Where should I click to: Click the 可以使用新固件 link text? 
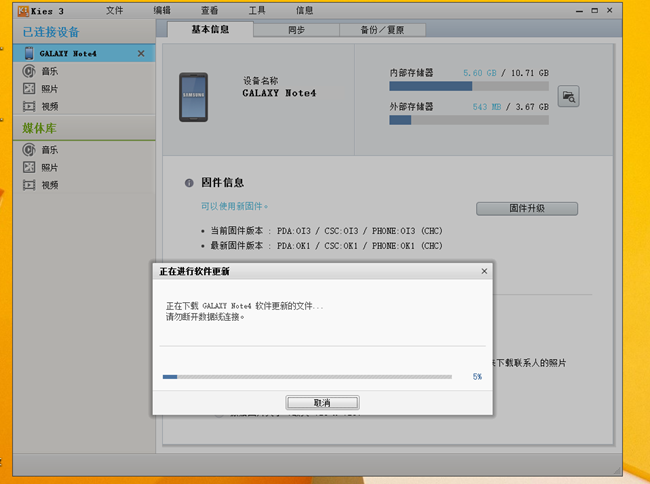click(234, 206)
